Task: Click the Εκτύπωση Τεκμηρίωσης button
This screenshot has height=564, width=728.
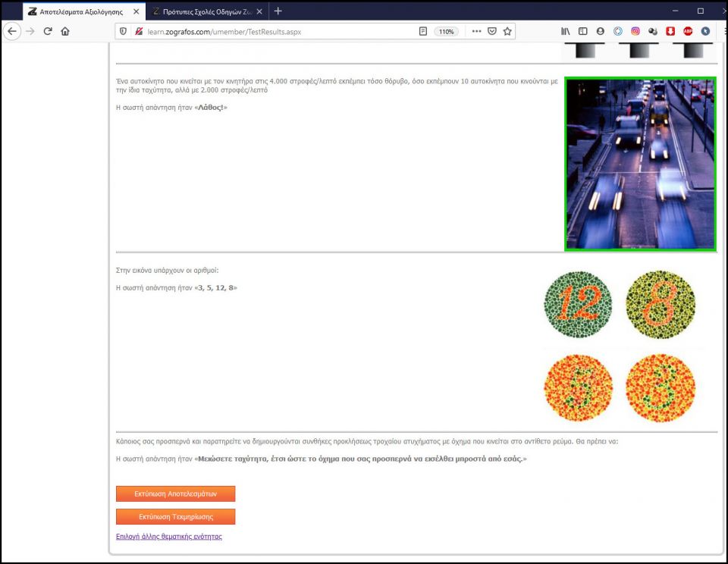Action: (x=175, y=516)
